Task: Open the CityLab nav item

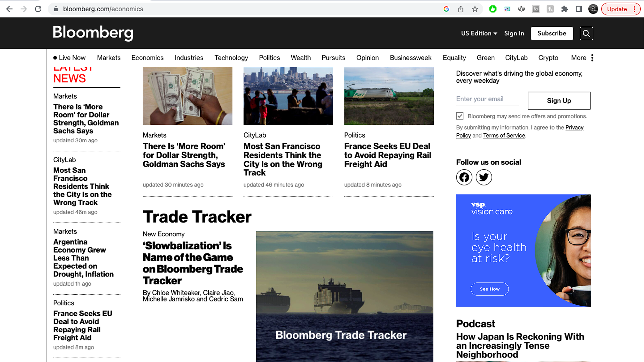Action: 516,58
